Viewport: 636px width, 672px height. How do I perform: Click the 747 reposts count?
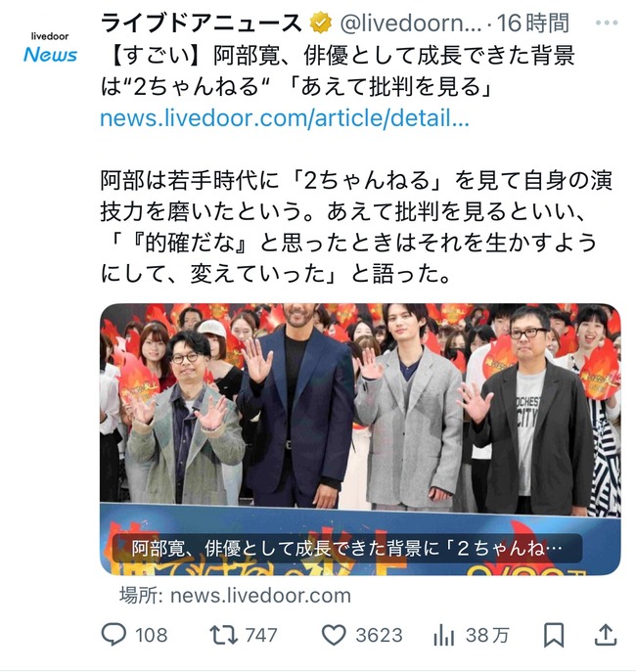[x=261, y=635]
